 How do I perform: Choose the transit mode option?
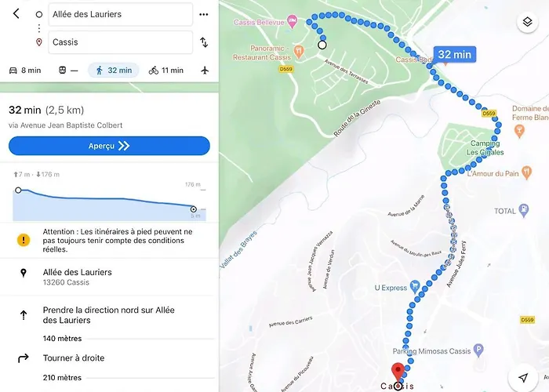click(68, 71)
